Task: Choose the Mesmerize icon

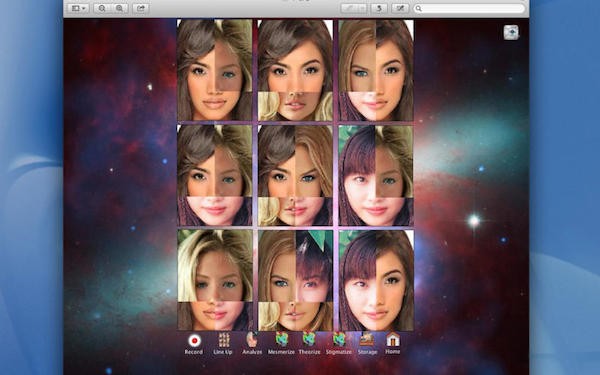Action: (x=281, y=340)
